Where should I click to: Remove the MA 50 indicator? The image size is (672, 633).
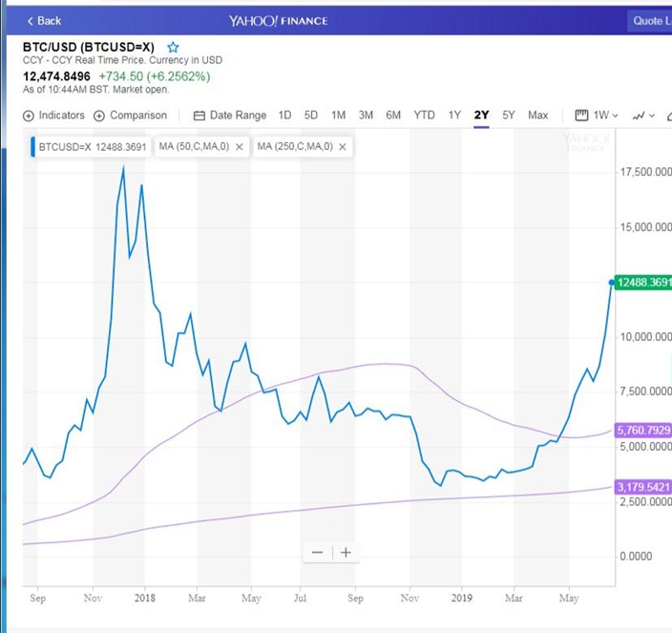pos(240,147)
